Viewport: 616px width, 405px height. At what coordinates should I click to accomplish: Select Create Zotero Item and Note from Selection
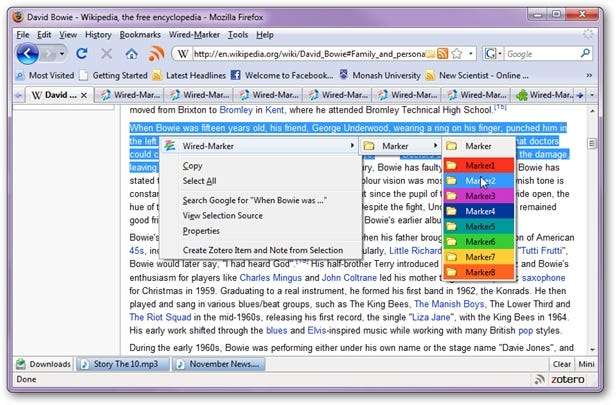click(262, 250)
